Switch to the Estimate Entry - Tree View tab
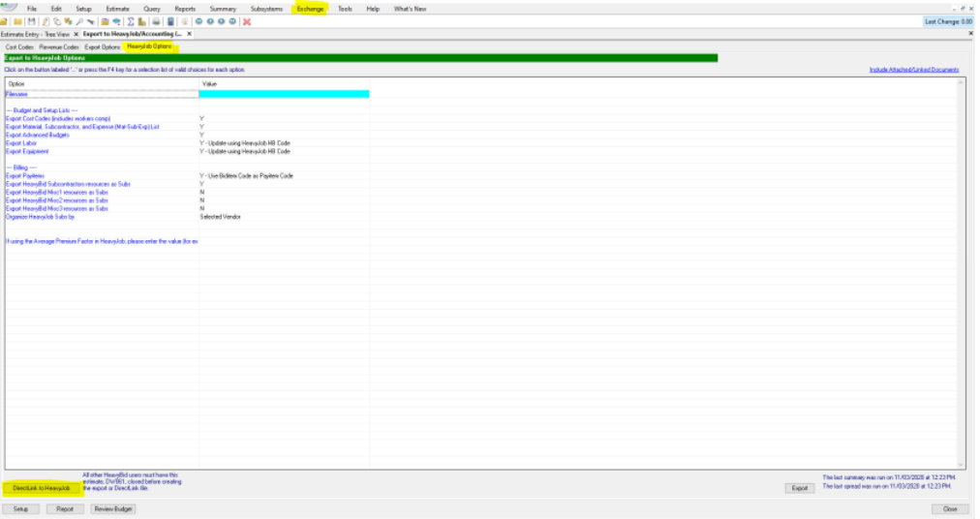Image resolution: width=980 pixels, height=519 pixels. click(x=36, y=35)
